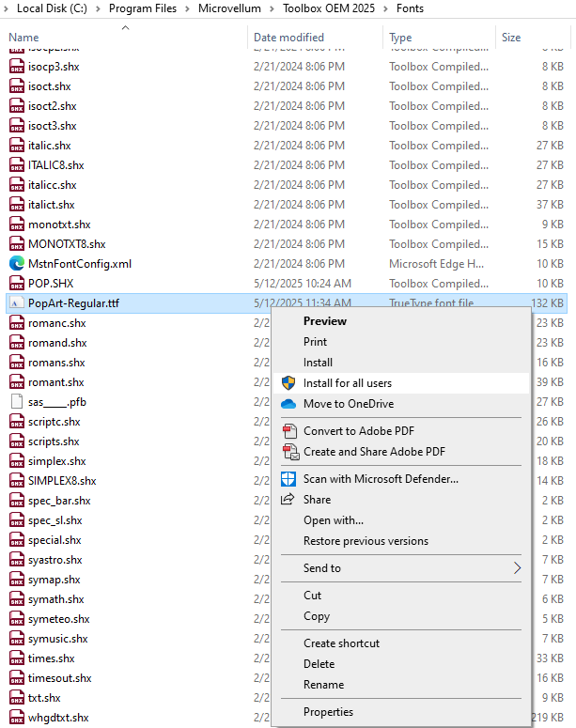
Task: Choose Install from the context menu
Action: click(318, 363)
